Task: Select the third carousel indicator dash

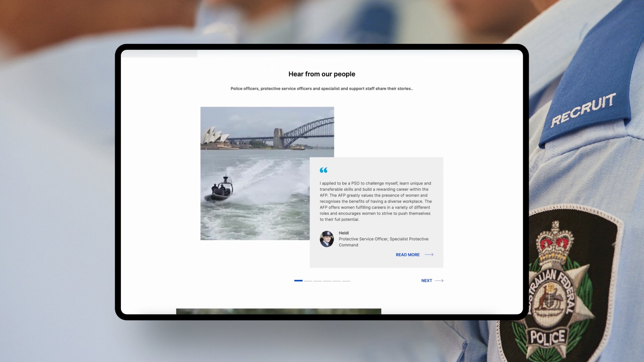Action: (317, 281)
